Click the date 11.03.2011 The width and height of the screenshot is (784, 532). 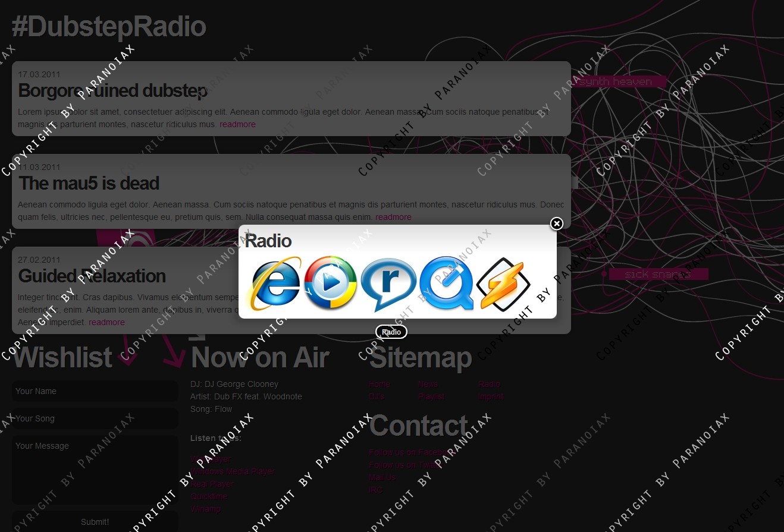39,167
